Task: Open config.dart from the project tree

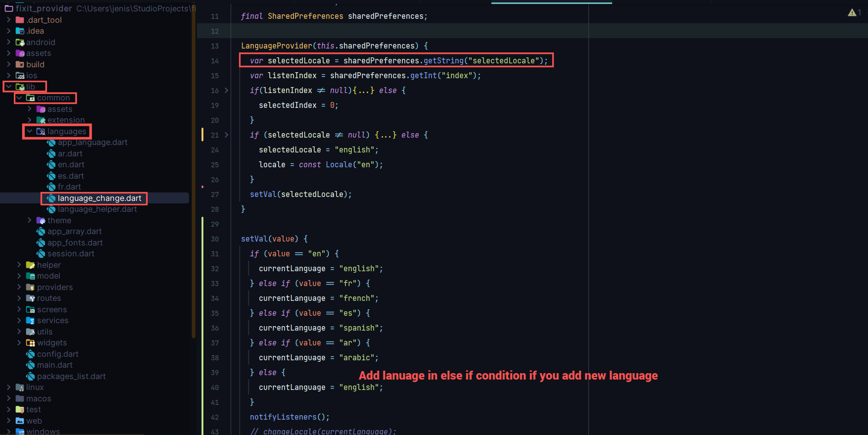Action: 57,354
